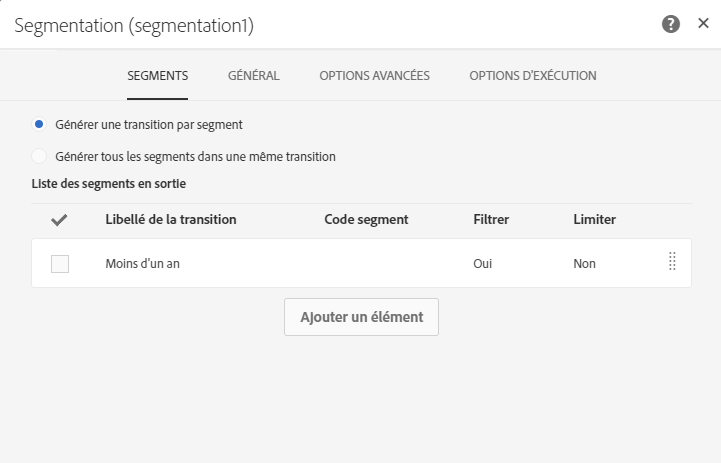Click the Non value under Limiter
Screen dimensions: 721x463
tap(584, 264)
